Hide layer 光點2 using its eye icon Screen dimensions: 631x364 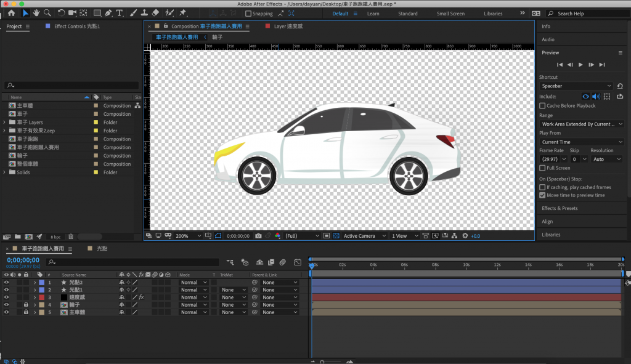pyautogui.click(x=7, y=282)
